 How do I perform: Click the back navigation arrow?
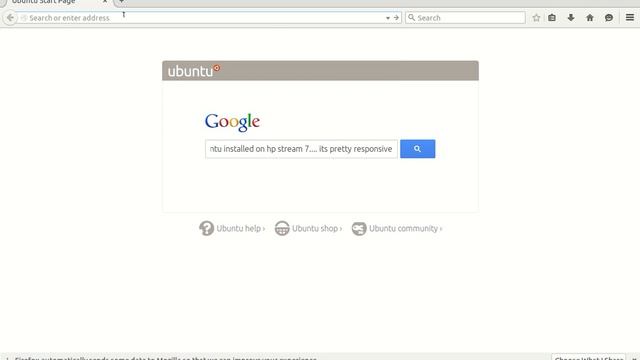(10, 18)
